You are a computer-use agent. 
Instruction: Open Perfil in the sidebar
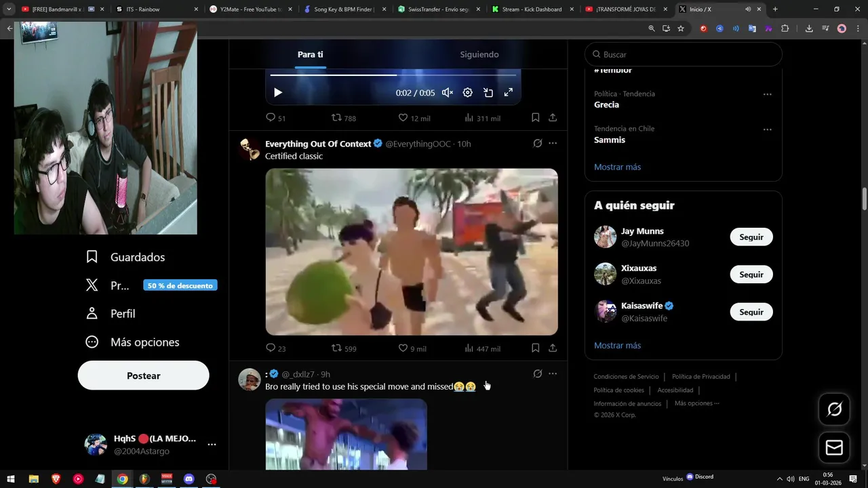tap(111, 314)
